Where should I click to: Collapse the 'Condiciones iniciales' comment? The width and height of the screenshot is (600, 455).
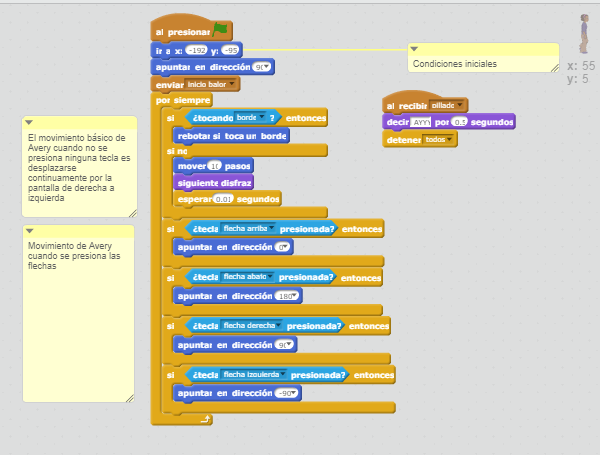415,49
